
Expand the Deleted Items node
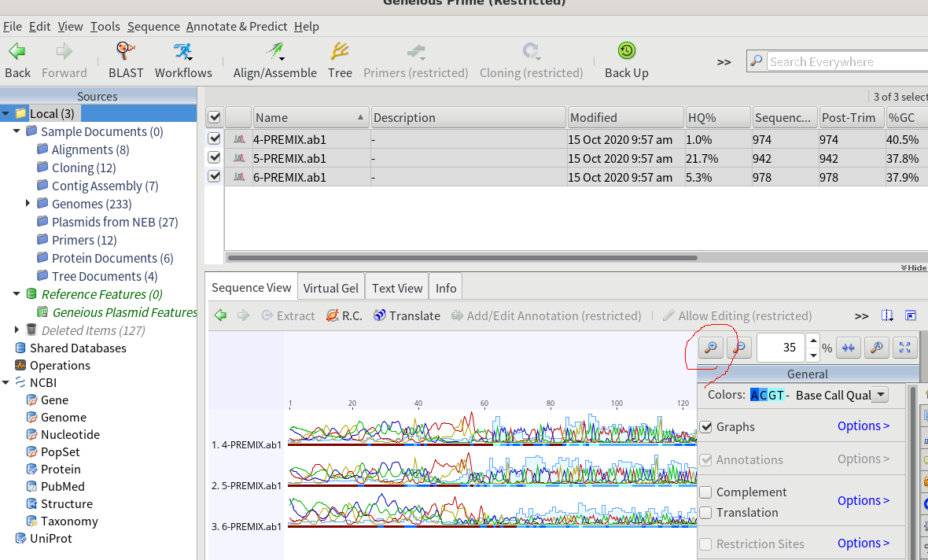tap(17, 330)
